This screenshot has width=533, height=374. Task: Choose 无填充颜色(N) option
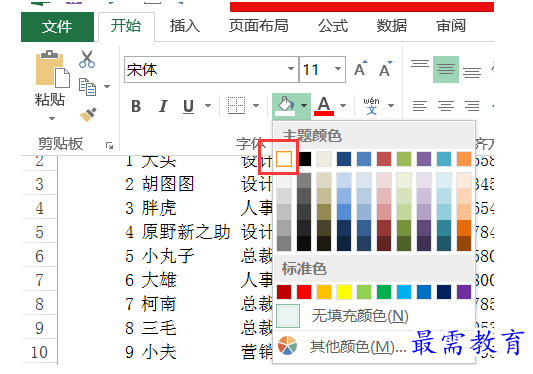tap(374, 316)
